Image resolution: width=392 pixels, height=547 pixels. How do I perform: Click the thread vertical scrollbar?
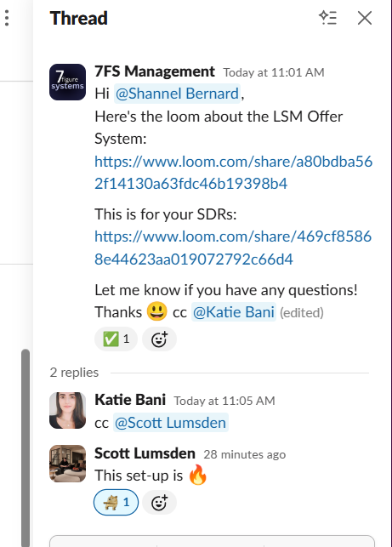tap(26, 448)
